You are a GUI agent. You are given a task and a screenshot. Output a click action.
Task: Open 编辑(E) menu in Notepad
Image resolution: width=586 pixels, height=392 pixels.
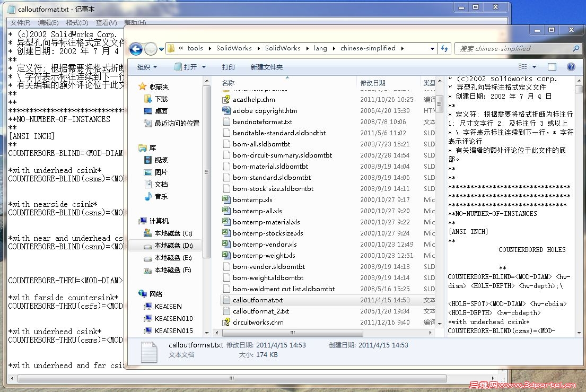(x=48, y=23)
